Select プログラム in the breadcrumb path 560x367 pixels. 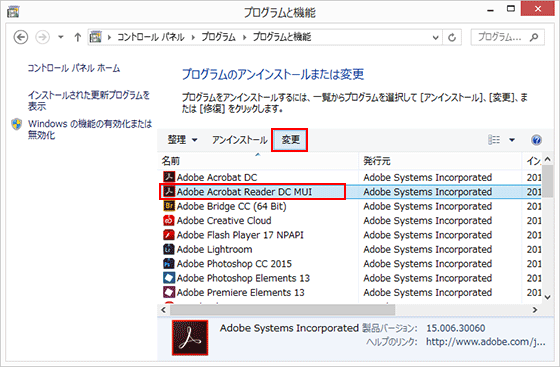(218, 37)
